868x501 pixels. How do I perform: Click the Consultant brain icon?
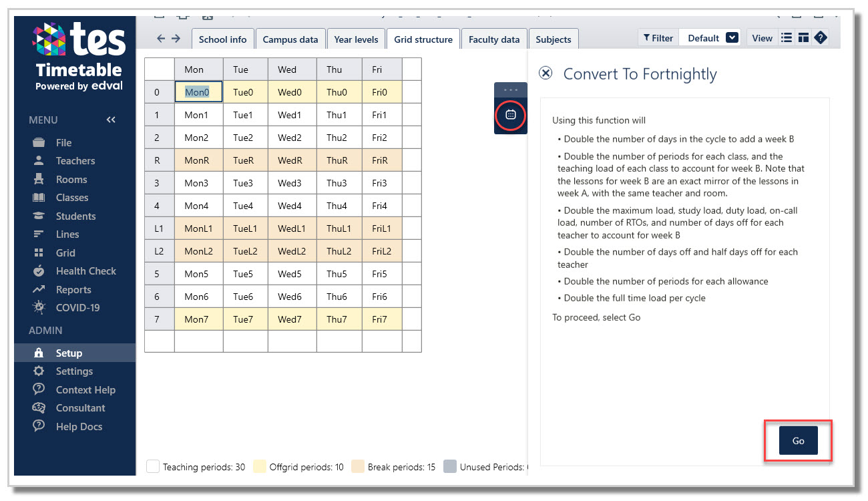point(39,407)
